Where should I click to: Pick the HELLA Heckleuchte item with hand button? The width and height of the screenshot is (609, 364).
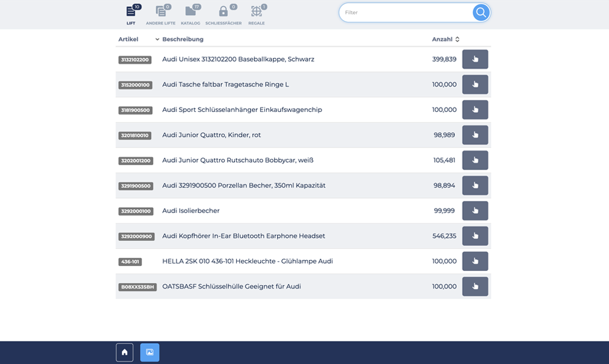point(475,261)
